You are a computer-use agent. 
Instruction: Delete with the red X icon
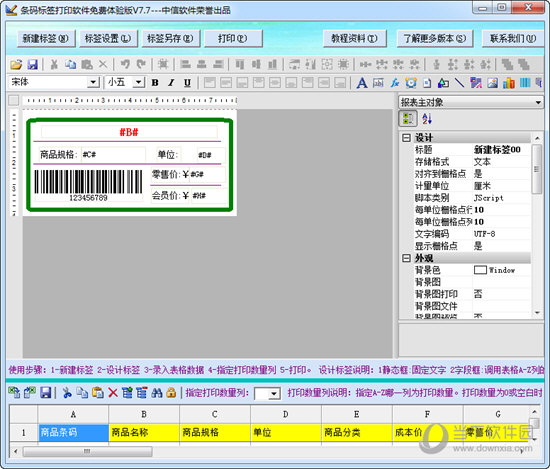[x=113, y=393]
